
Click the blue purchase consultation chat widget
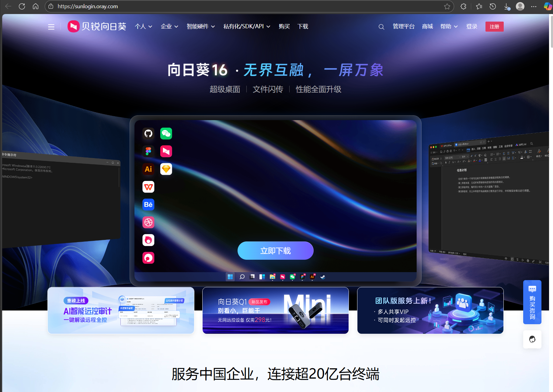532,302
